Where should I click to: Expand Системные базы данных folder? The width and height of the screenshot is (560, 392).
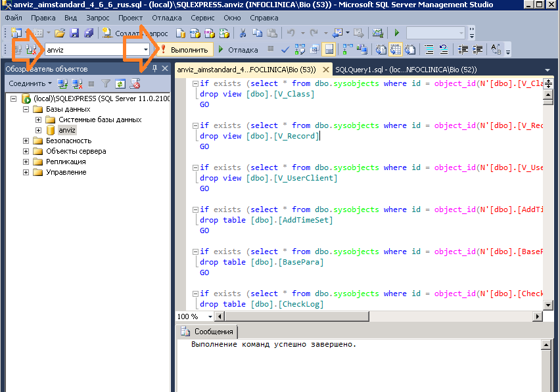(x=39, y=120)
